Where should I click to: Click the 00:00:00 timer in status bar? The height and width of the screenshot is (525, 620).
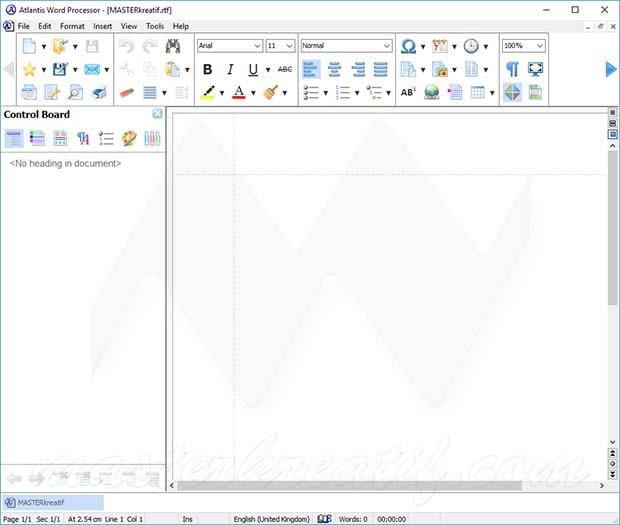pos(391,519)
